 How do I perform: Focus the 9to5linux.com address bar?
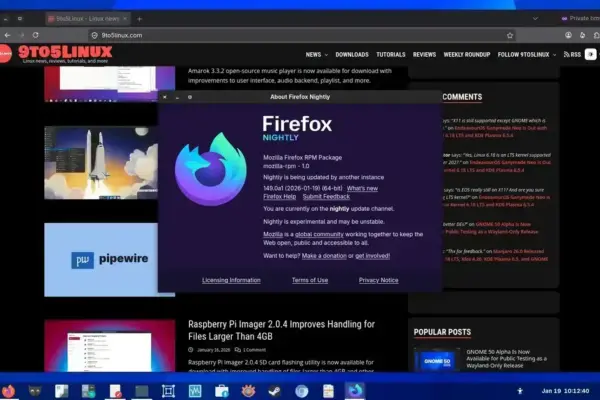click(x=302, y=35)
